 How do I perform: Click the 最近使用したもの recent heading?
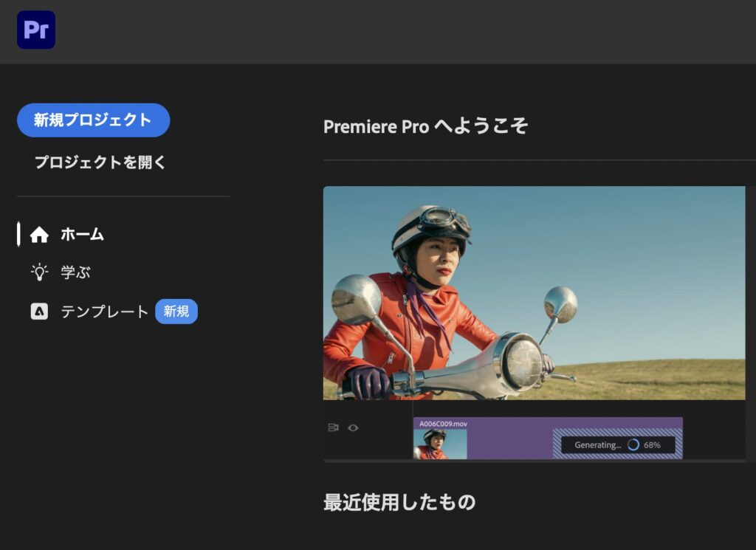tap(399, 502)
